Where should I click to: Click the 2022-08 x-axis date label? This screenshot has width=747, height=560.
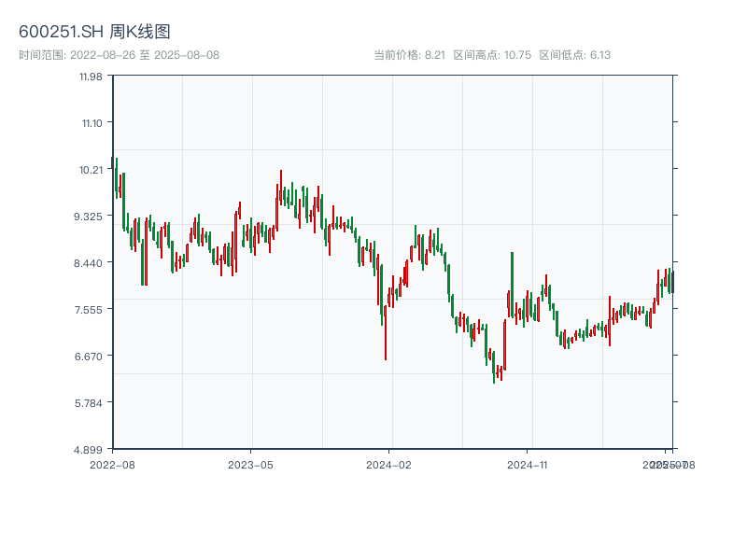(112, 464)
